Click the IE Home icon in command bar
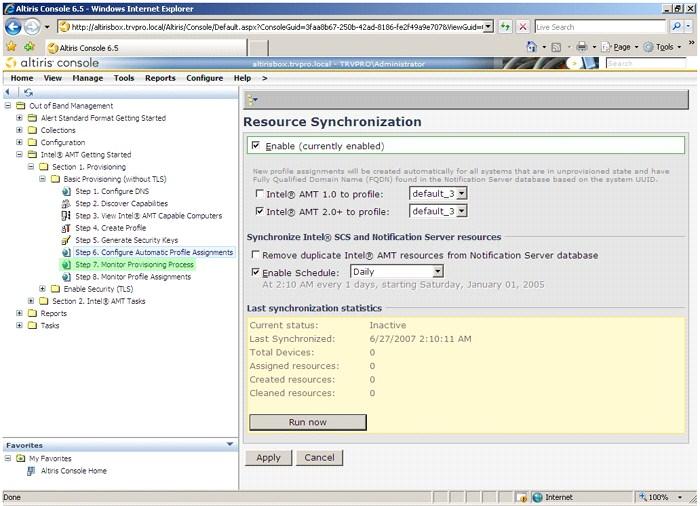 (532, 47)
